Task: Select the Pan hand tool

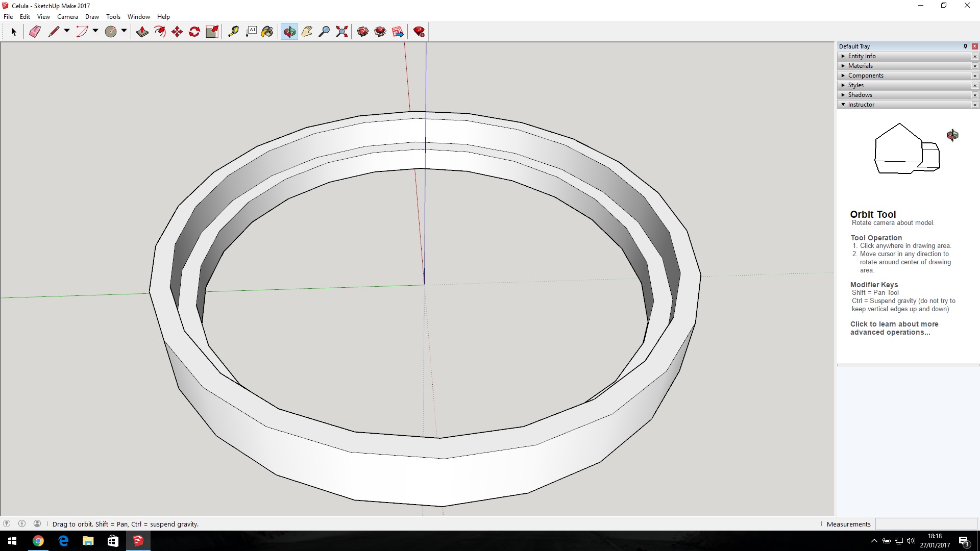Action: point(307,32)
